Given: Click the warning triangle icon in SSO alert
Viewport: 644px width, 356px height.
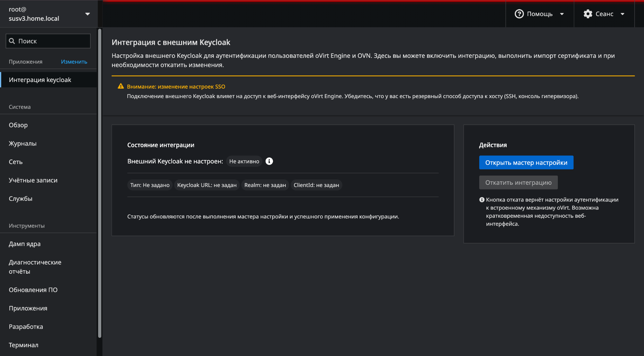Looking at the screenshot, I should click(x=121, y=86).
